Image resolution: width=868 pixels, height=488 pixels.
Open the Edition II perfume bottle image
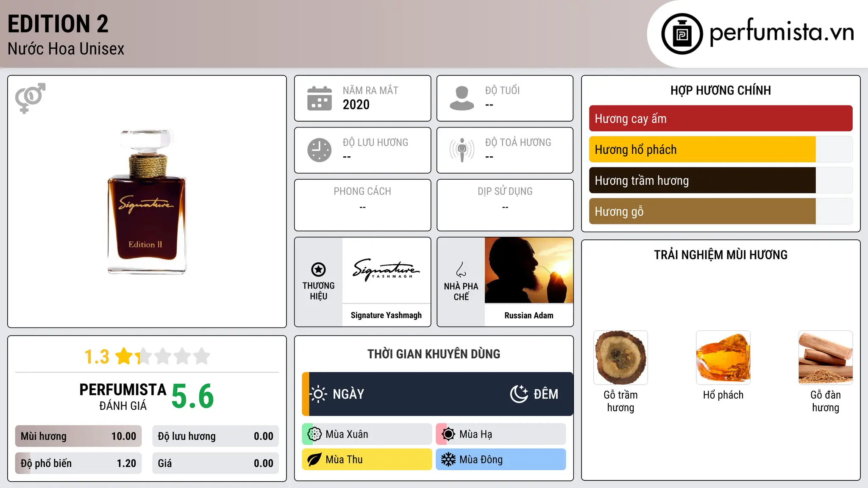coord(147,202)
